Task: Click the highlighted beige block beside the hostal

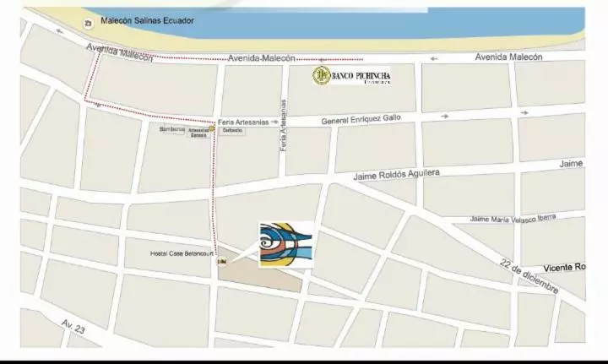Action: (259, 269)
